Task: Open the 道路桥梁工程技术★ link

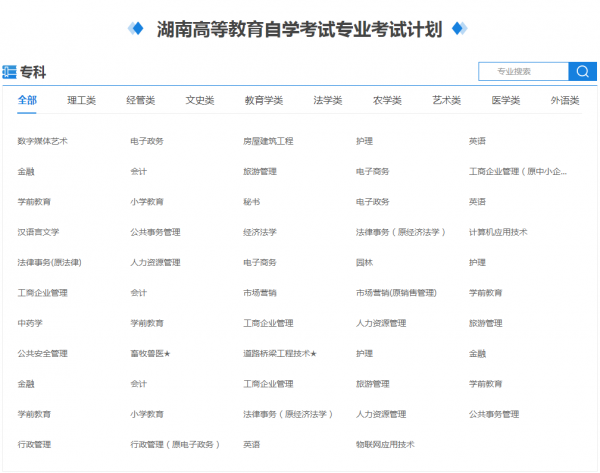Action: [x=280, y=354]
